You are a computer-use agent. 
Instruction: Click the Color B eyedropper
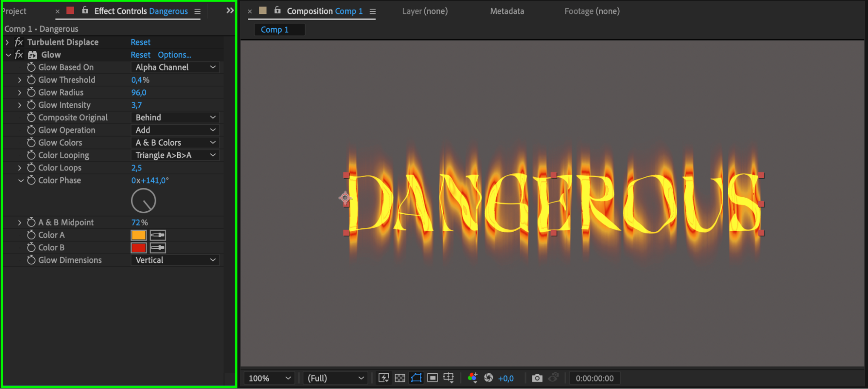coord(158,248)
